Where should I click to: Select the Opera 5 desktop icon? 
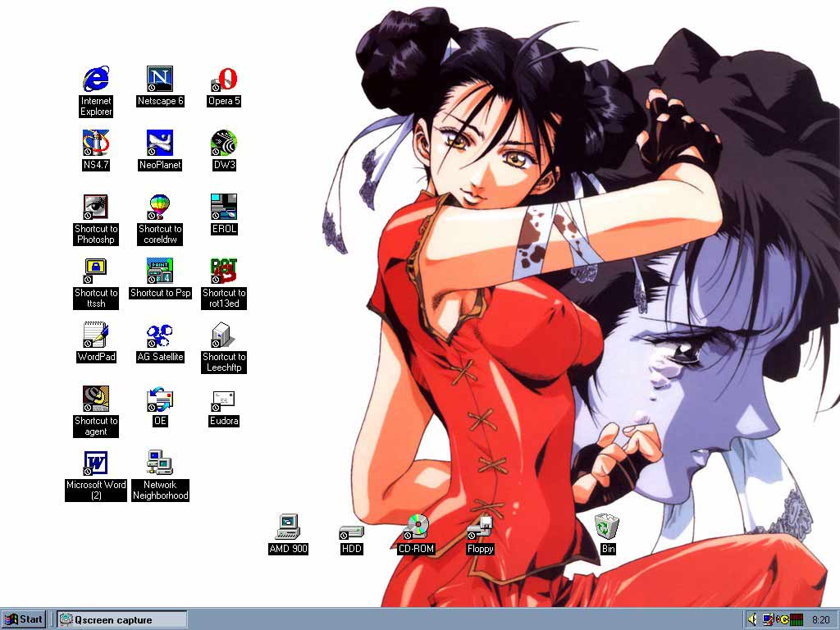click(x=224, y=80)
